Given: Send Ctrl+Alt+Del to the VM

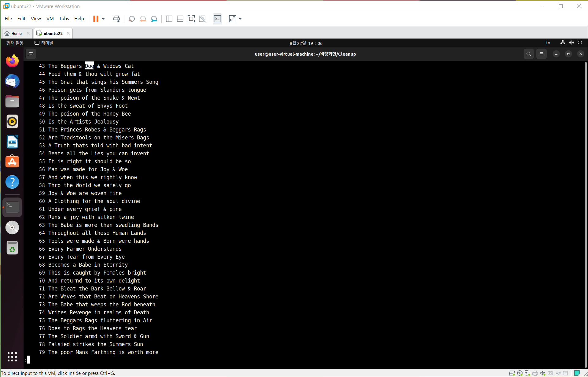Looking at the screenshot, I should tap(116, 19).
